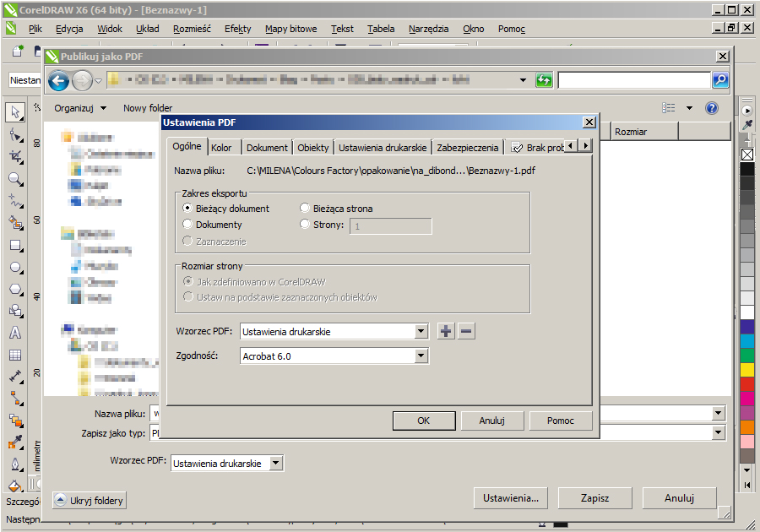Screen dimensions: 760x532
Task: Click the eyedropper above the color palette
Action: pos(747,125)
